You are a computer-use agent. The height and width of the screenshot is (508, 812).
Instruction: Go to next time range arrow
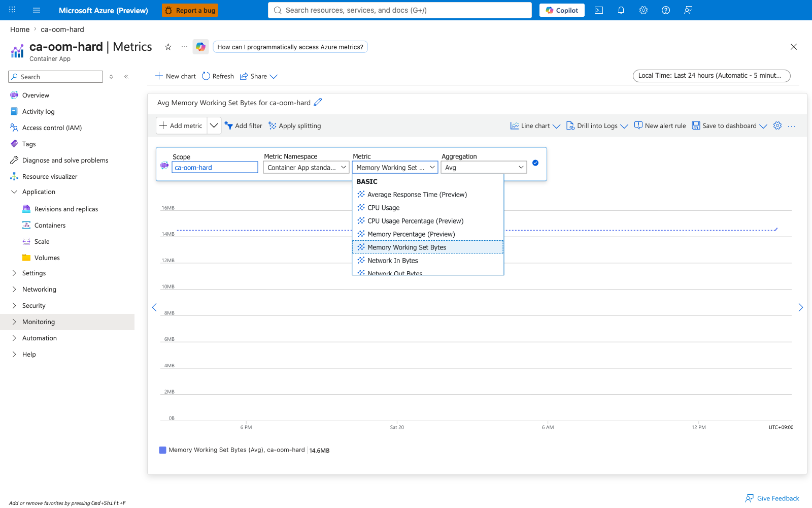[801, 307]
